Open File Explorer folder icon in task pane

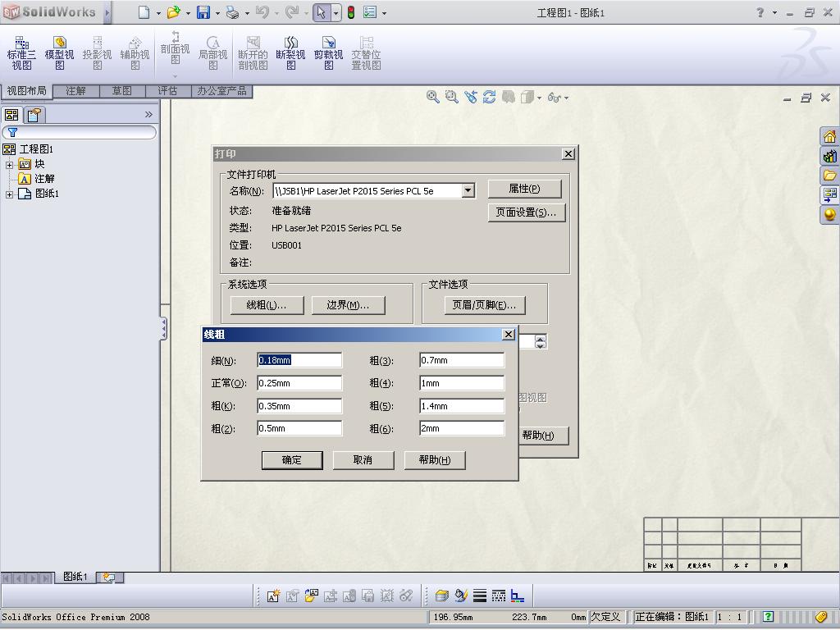(830, 176)
